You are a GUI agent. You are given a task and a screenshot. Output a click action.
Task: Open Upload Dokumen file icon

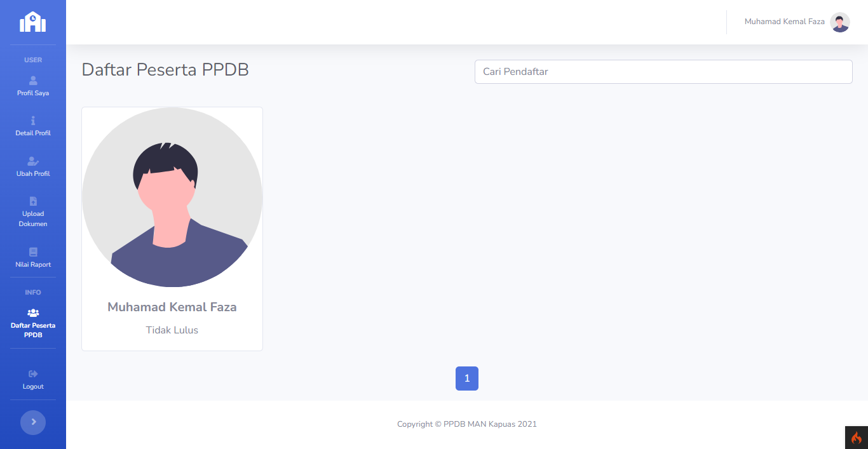[33, 201]
